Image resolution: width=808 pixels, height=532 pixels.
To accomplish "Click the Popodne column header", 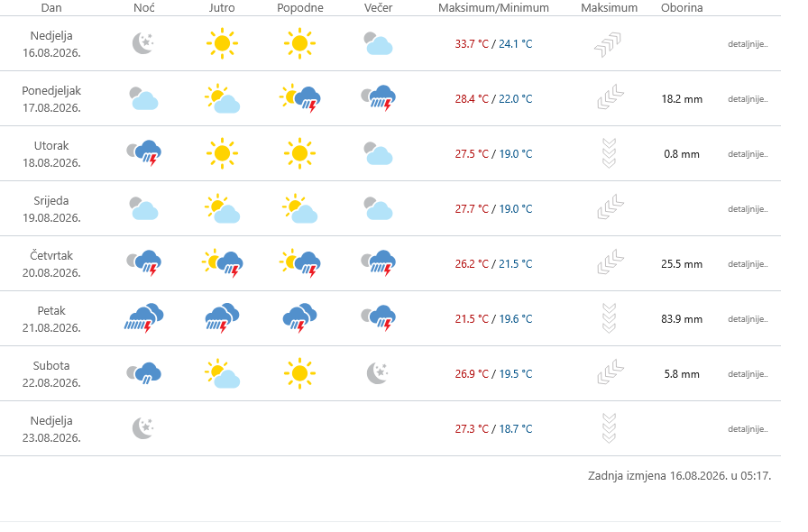I will pyautogui.click(x=300, y=8).
